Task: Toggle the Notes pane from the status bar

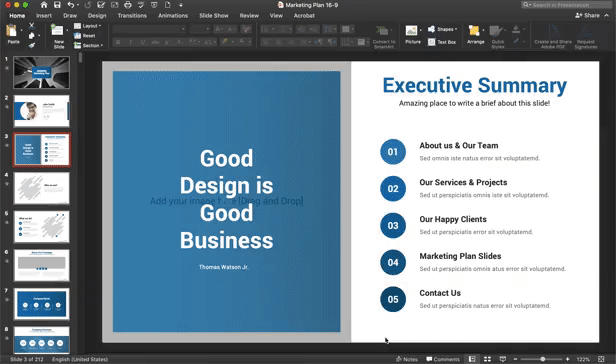Action: tap(407, 359)
